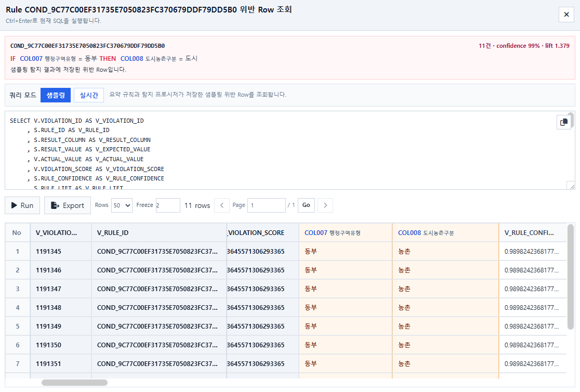Screen dimensions: 580x392
Task: Click the Page number input field
Action: [266, 205]
